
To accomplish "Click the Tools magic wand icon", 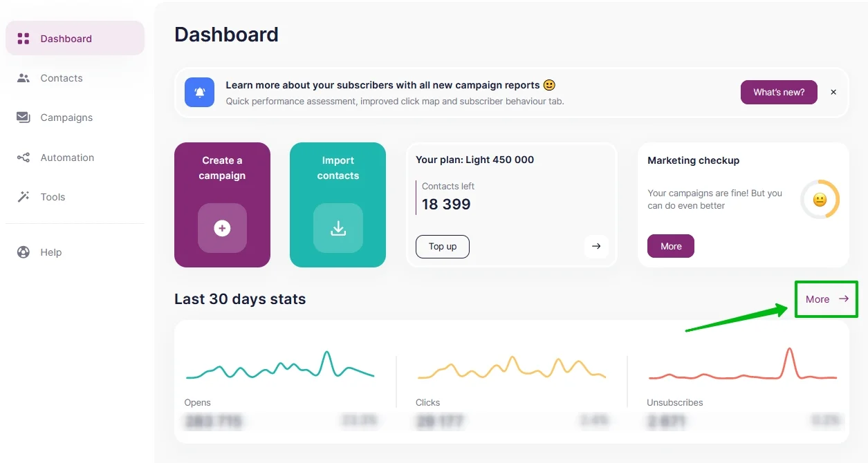I will pyautogui.click(x=24, y=197).
